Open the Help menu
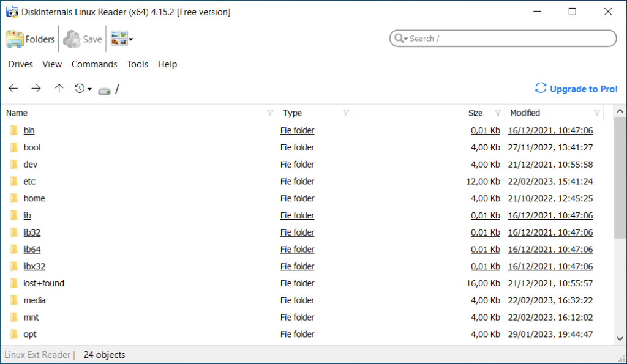627x364 pixels. point(167,64)
